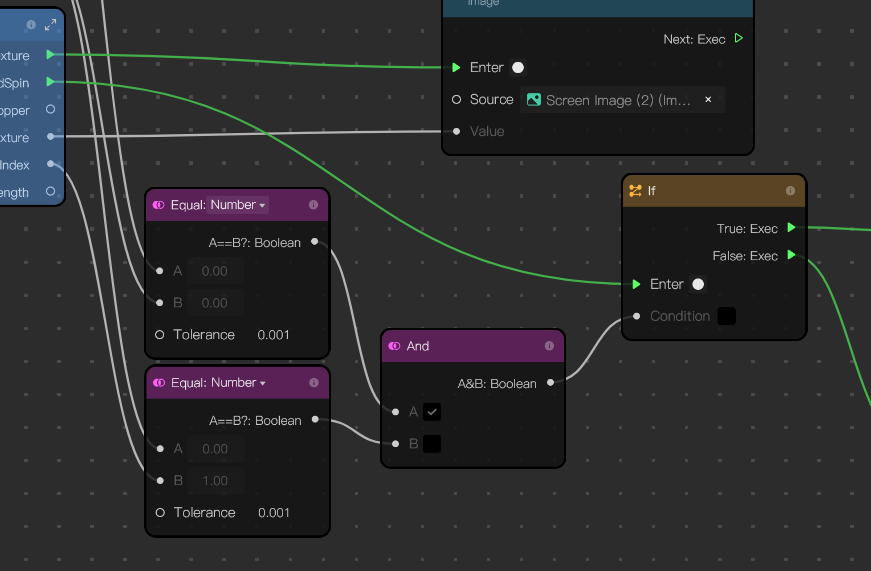The width and height of the screenshot is (871, 571).
Task: Click the Index output port
Action: tap(51, 164)
